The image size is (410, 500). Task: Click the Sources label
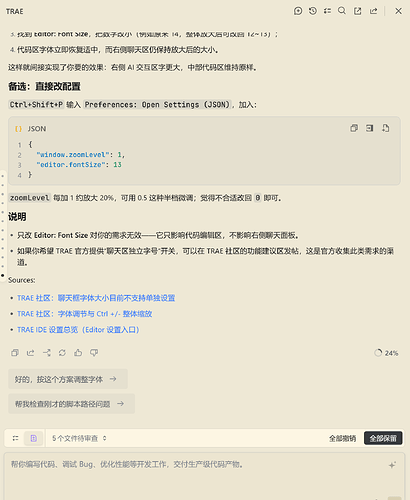pos(22,280)
